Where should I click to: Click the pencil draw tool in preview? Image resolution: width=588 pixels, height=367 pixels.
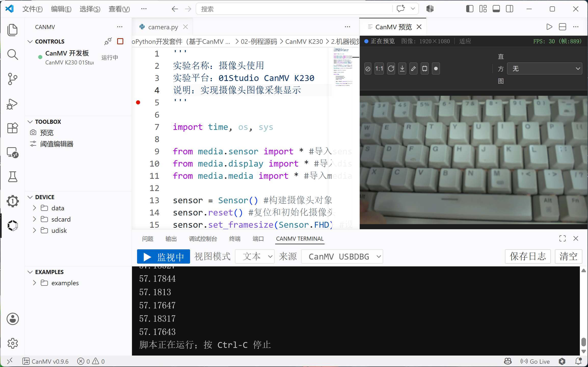point(413,69)
